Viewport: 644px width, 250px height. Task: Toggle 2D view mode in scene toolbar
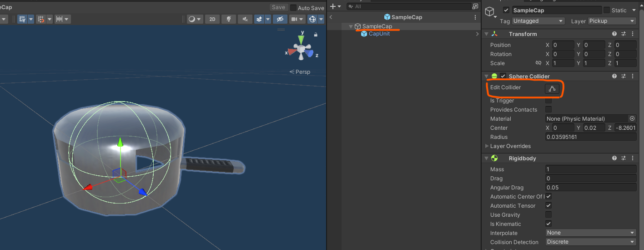pos(212,19)
